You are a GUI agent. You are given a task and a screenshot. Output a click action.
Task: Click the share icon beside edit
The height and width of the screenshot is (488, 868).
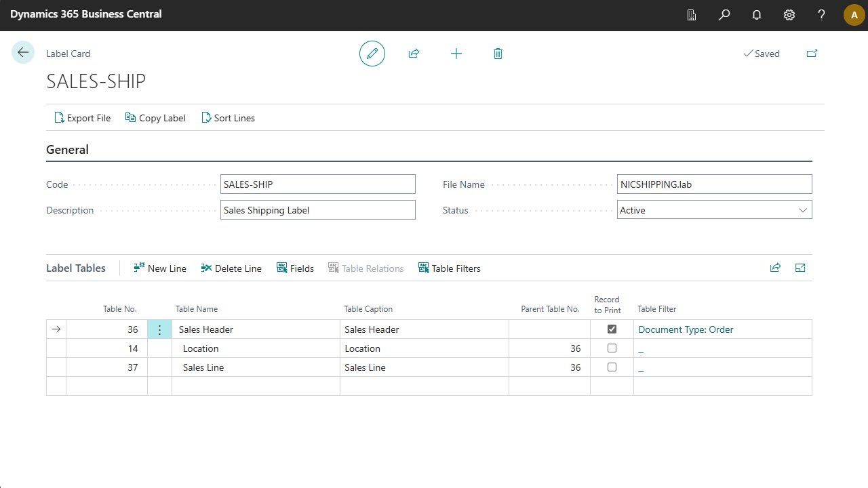click(x=414, y=54)
